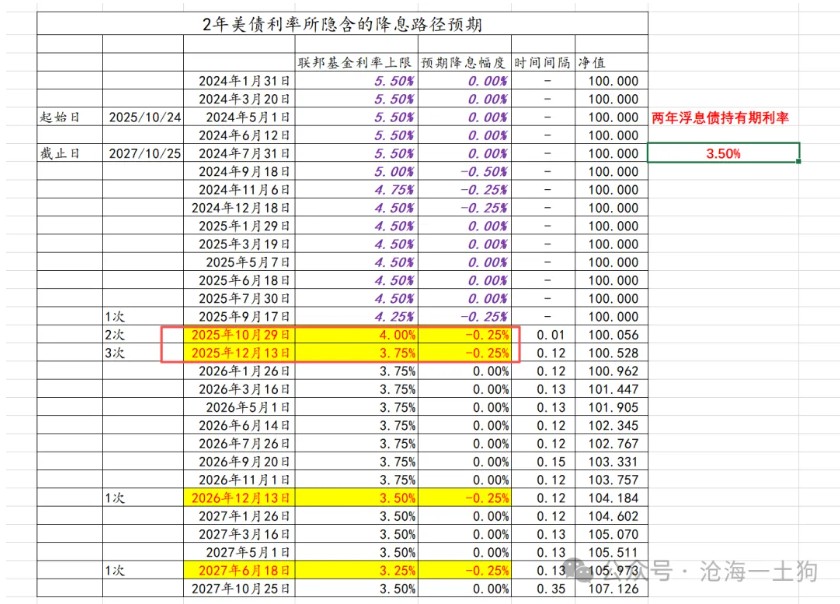Click the highlighted 3.25% rate cell
This screenshot has height=604, width=840.
click(356, 571)
